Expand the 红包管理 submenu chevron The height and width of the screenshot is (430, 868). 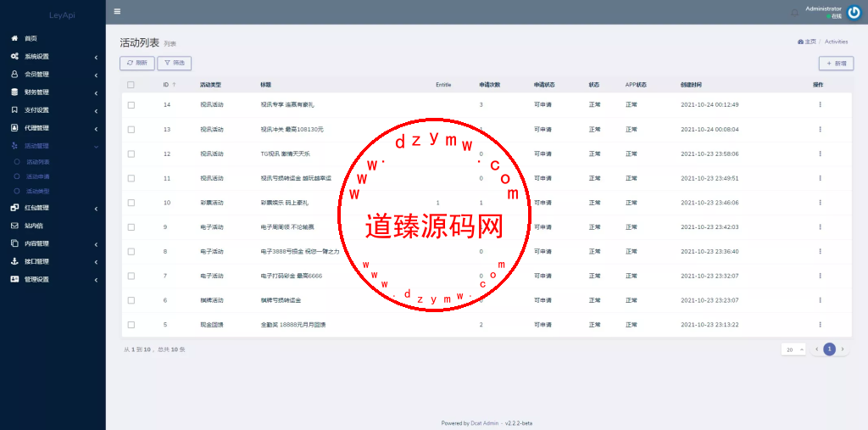96,209
